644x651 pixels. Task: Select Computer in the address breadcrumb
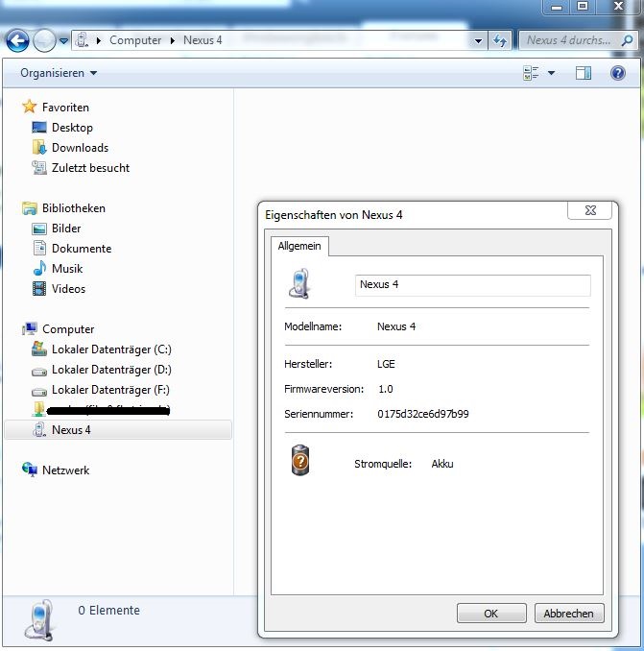click(135, 40)
